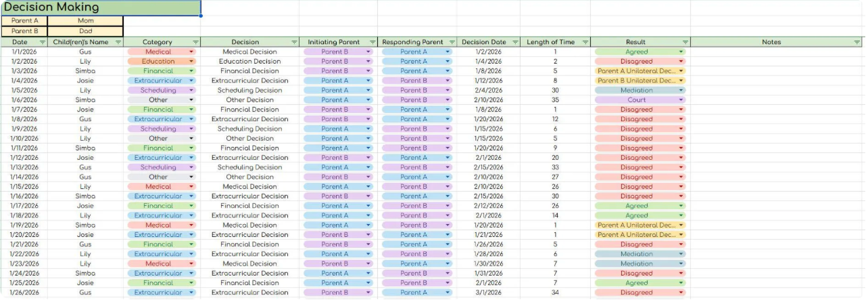Select the 'Mom' cell beside Parent A
Screen dimensions: 868x302
86,21
